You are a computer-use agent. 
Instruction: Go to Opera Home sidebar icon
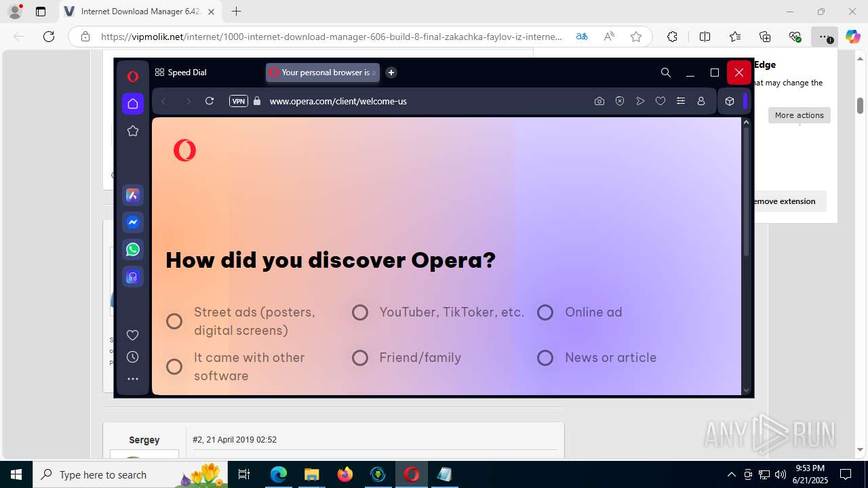coord(133,104)
